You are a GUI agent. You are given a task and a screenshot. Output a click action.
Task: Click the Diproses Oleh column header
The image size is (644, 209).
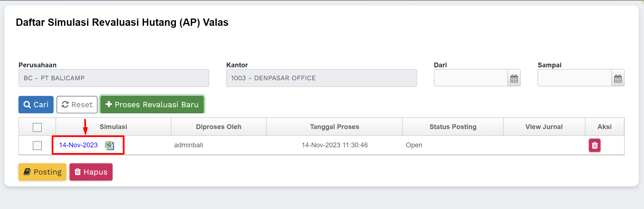[218, 127]
